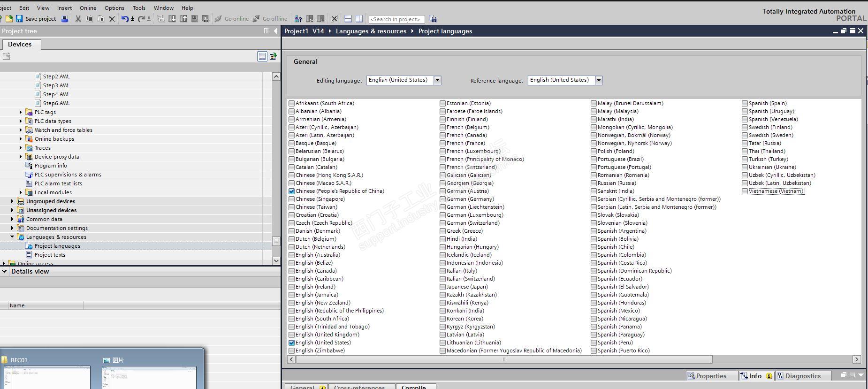Open the Properties inspector tab
The height and width of the screenshot is (389, 868).
(711, 376)
